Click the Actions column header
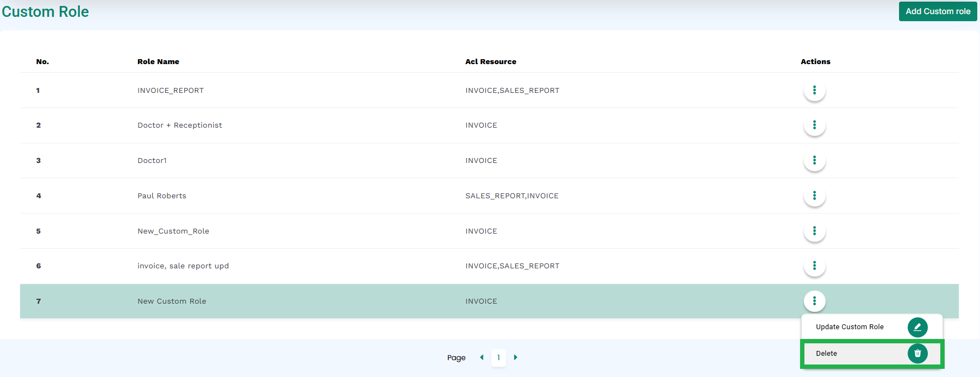This screenshot has height=377, width=980. coord(815,62)
